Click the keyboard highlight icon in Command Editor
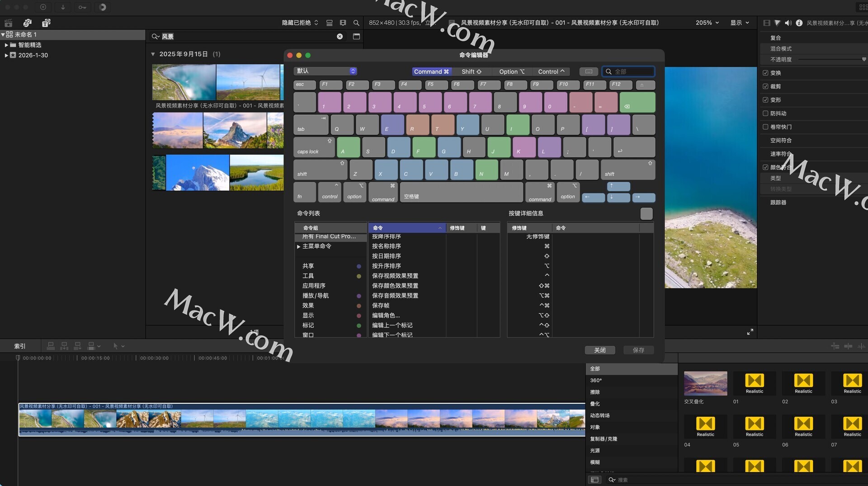 (x=589, y=71)
